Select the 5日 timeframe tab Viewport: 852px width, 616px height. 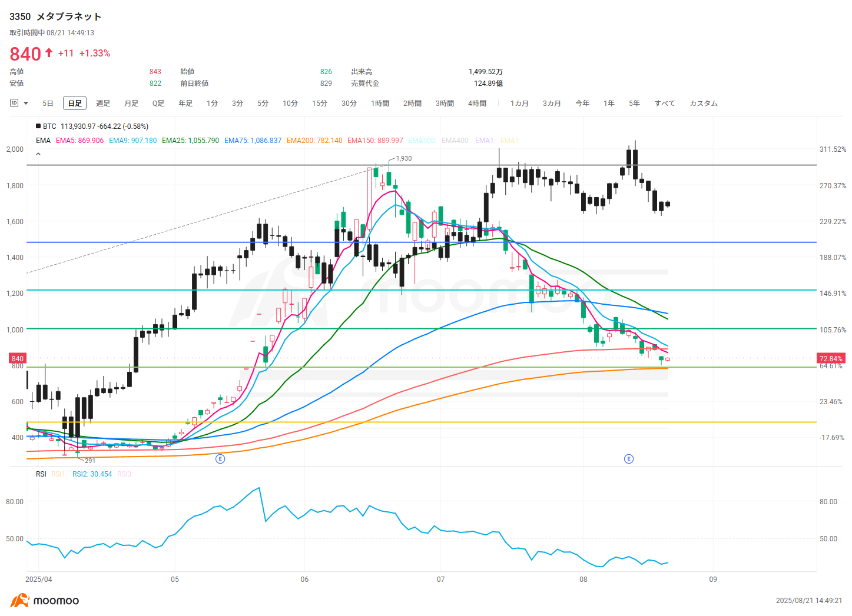[48, 103]
